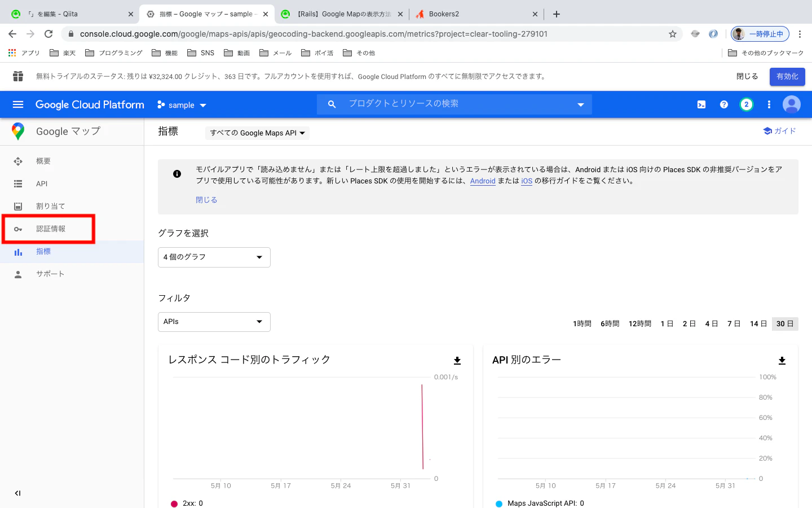812x508 pixels.
Task: Select the 30 日 time range
Action: coord(785,323)
